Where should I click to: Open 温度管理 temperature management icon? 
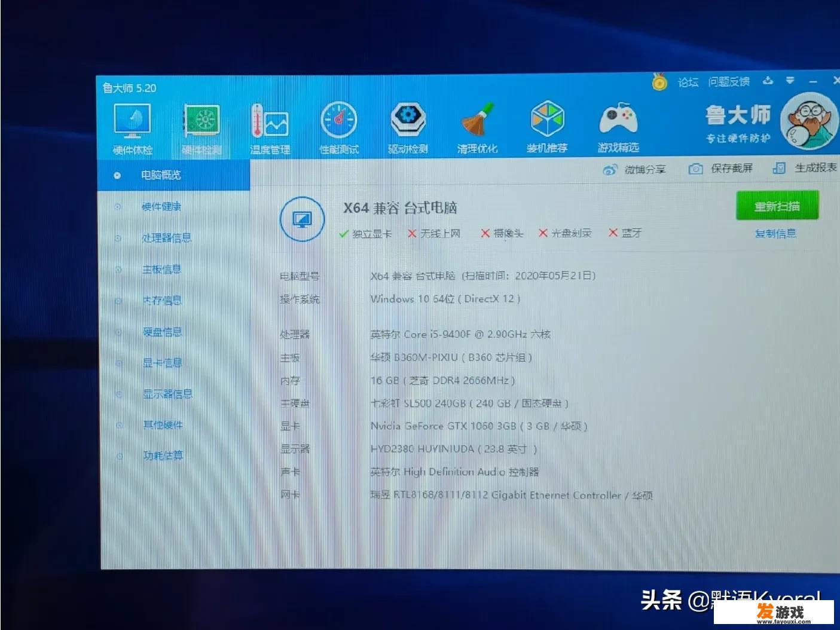point(270,129)
